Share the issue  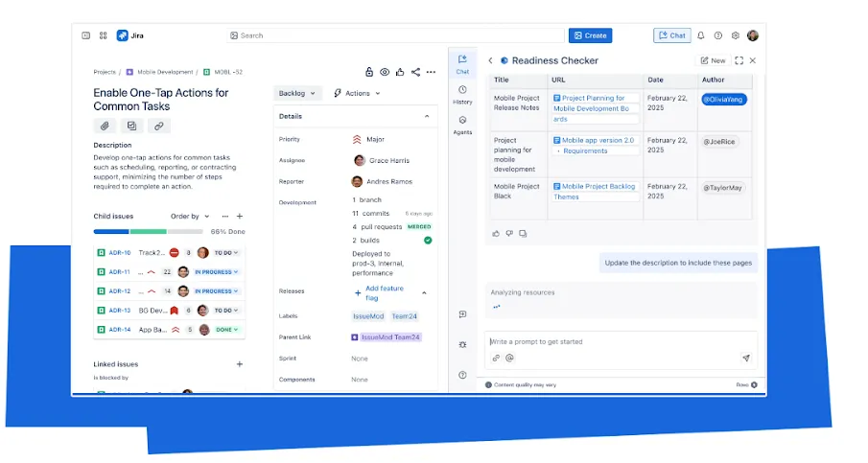click(x=415, y=72)
